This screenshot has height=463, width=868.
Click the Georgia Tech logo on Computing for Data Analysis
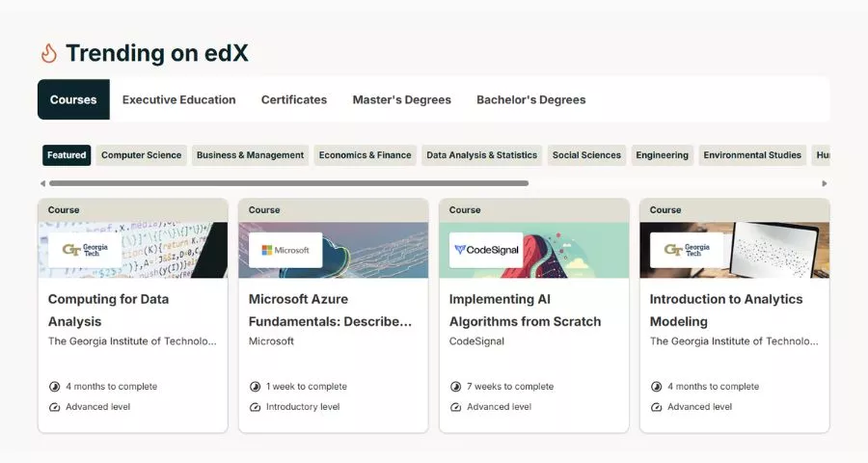(x=85, y=250)
